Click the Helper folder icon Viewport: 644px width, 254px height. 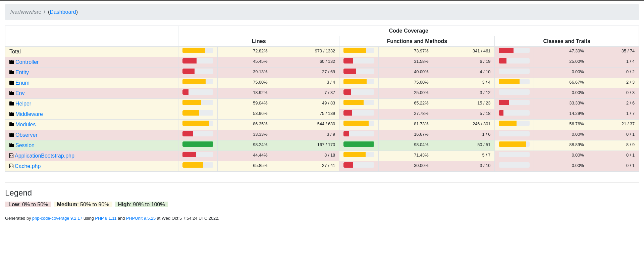click(x=12, y=103)
